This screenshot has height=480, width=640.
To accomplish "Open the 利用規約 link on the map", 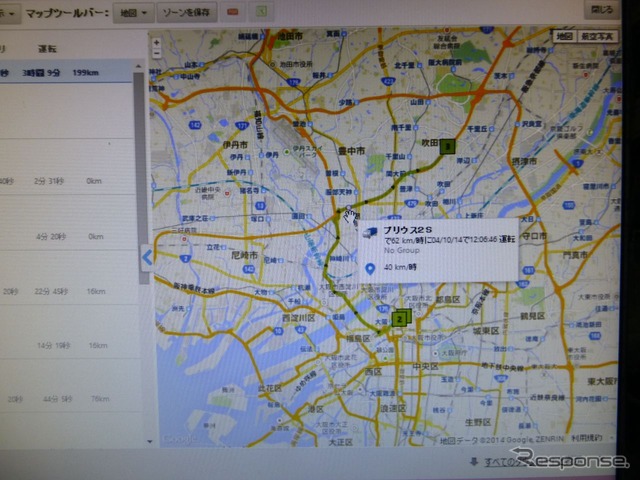I will (x=587, y=438).
